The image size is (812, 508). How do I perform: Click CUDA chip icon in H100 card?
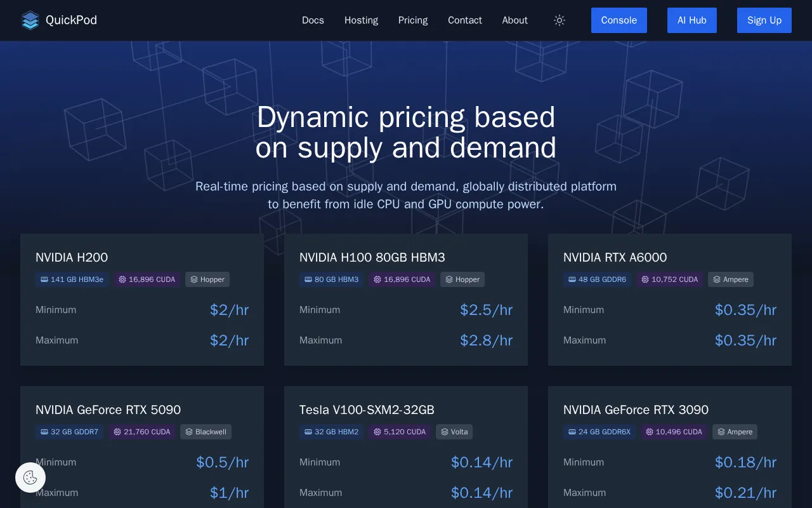[377, 279]
